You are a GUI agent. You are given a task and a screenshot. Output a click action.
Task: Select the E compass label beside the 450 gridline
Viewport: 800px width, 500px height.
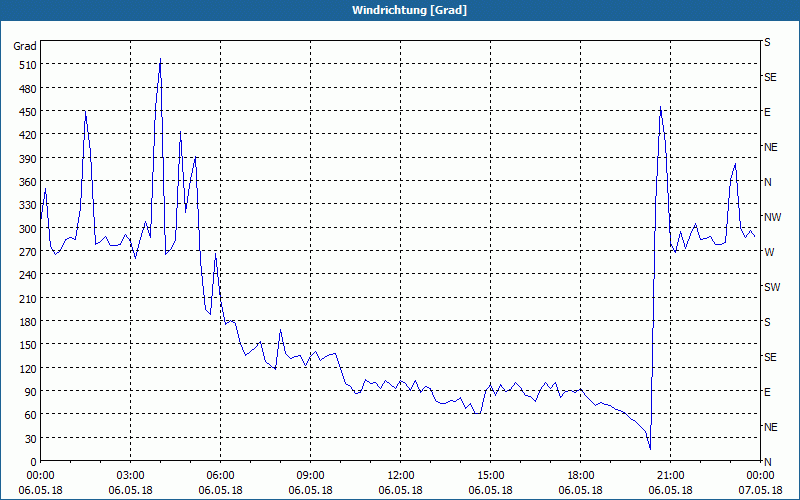(767, 112)
